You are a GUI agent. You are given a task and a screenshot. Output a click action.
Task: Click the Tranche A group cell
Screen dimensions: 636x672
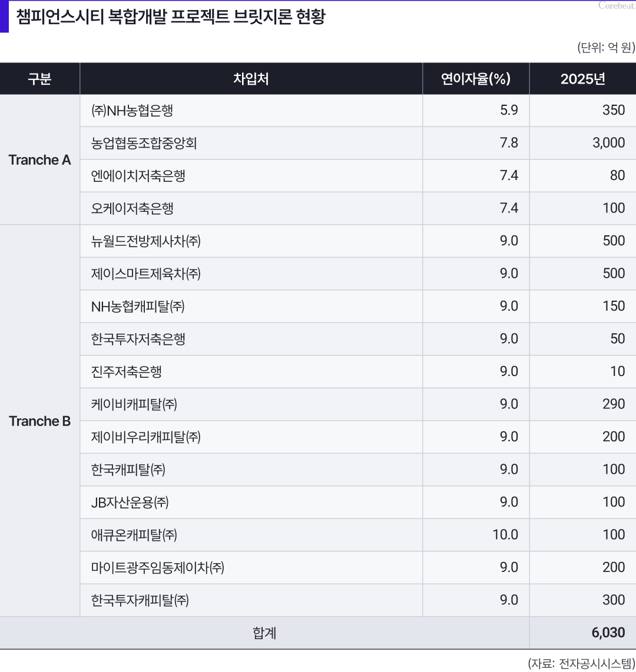tap(39, 160)
